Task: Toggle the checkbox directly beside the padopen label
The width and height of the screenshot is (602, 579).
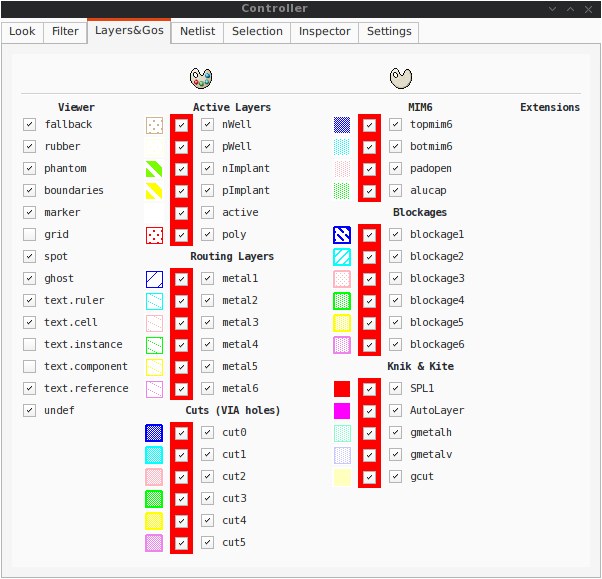Action: (x=395, y=168)
